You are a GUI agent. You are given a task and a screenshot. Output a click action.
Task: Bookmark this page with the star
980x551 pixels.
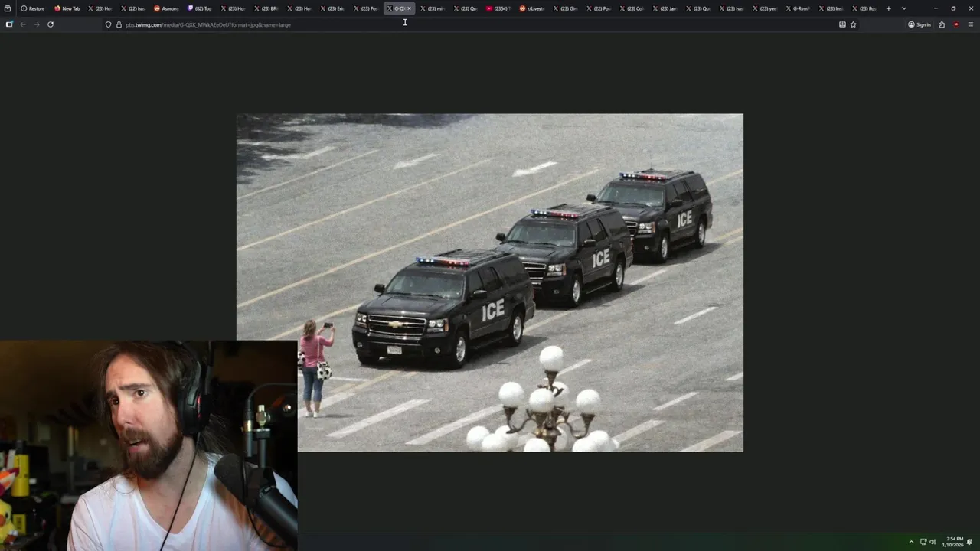tap(853, 24)
